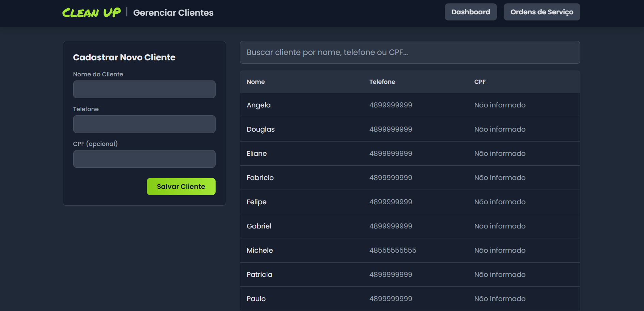The height and width of the screenshot is (311, 644).
Task: Click the Salvar Cliente button
Action: click(181, 187)
